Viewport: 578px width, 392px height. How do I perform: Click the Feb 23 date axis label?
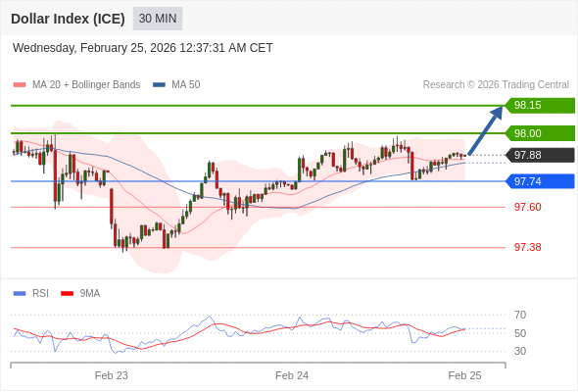click(112, 375)
